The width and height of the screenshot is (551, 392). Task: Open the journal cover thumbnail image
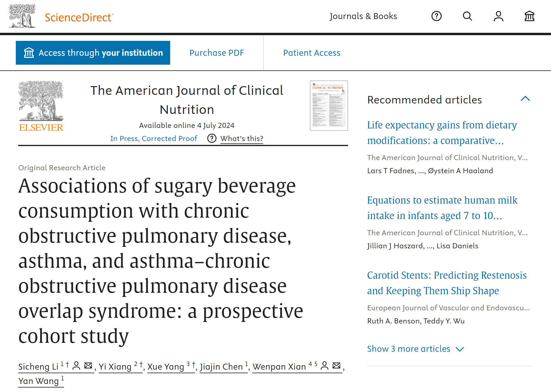point(329,106)
